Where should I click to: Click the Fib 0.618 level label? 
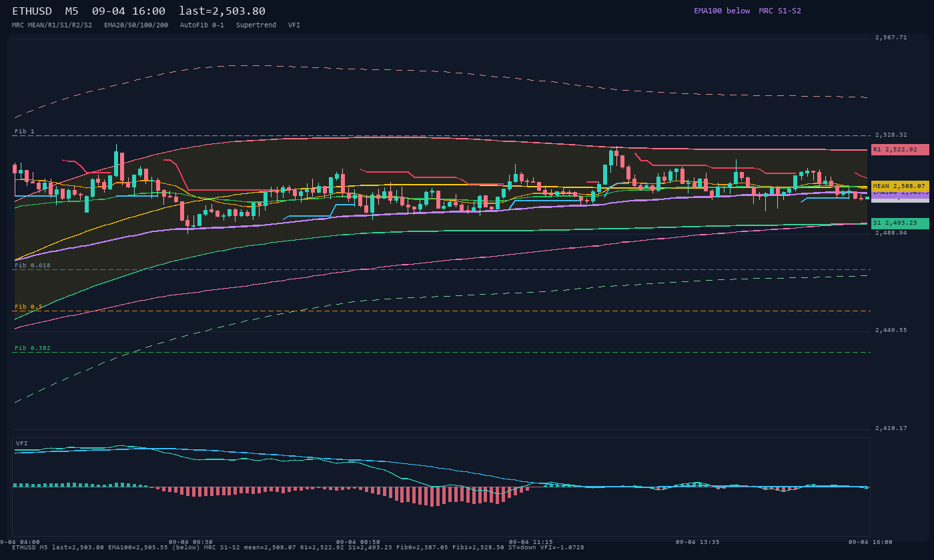pyautogui.click(x=33, y=265)
